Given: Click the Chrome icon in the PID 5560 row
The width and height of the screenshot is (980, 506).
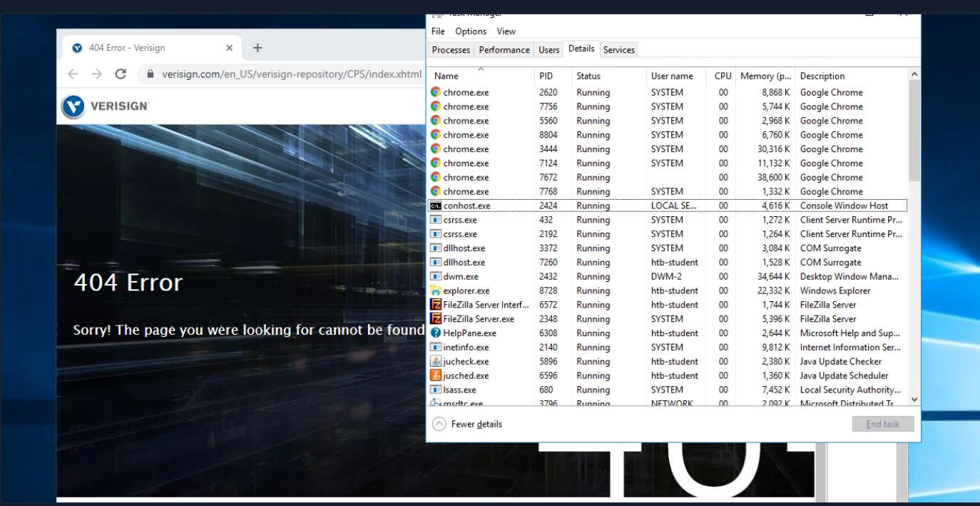Looking at the screenshot, I should pyautogui.click(x=436, y=121).
